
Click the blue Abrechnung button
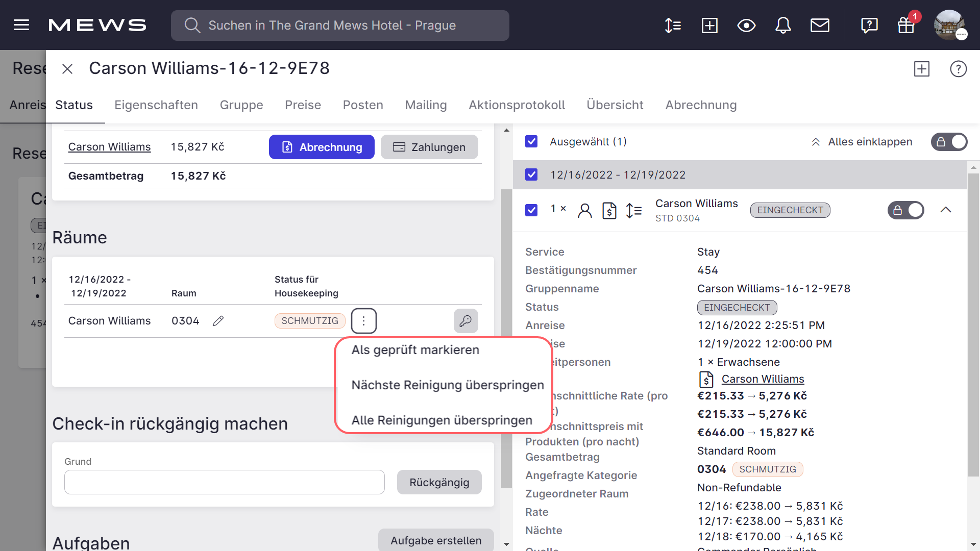(322, 147)
